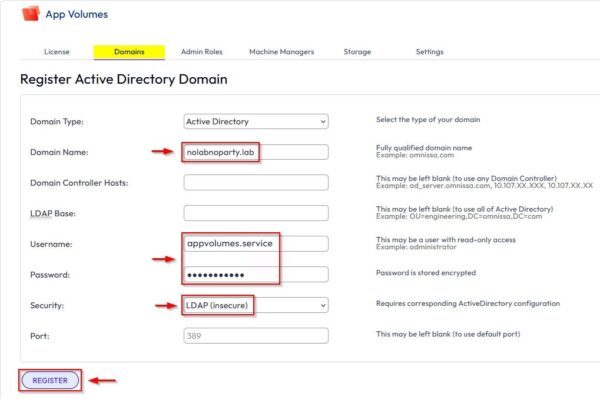
Task: Click the 'use any Domain Controller' hint text
Action: pyautogui.click(x=466, y=178)
